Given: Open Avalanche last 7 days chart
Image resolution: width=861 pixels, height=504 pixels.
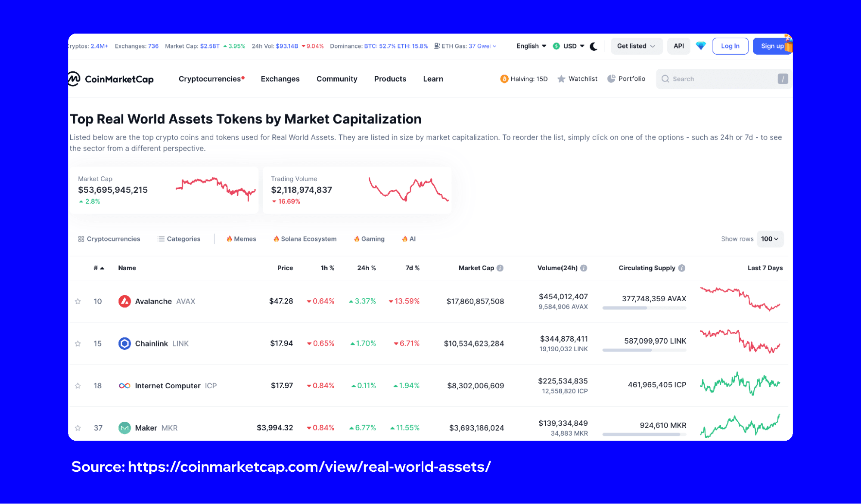Looking at the screenshot, I should (740, 299).
